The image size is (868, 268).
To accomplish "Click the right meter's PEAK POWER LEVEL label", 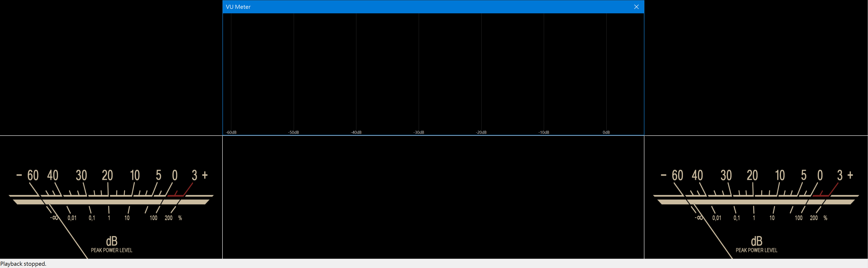I will 757,250.
